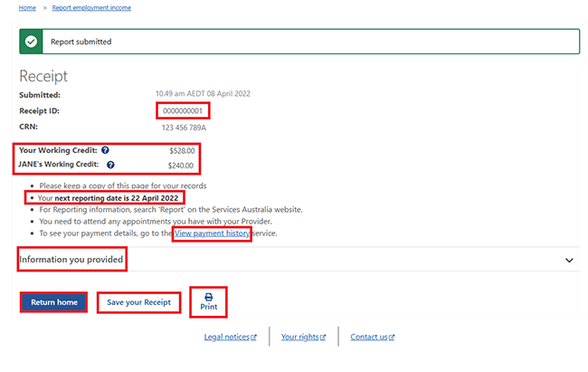Click the green checkmark success icon

tap(32, 42)
